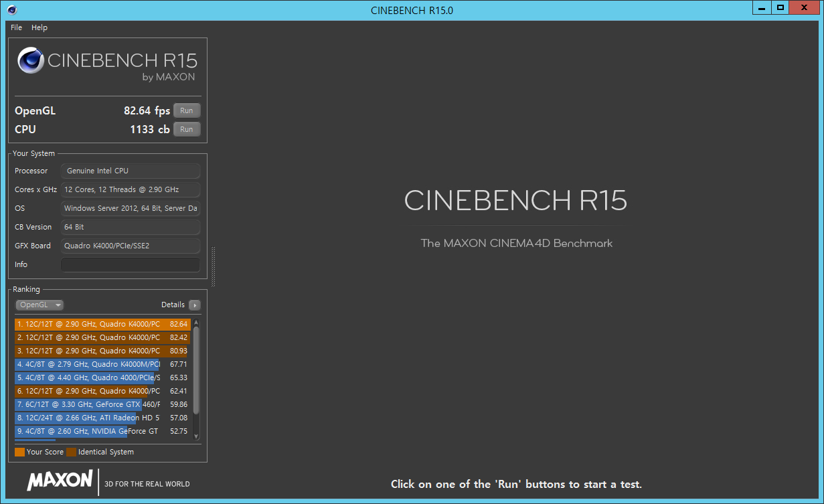Image resolution: width=824 pixels, height=504 pixels.
Task: Select ranking entry 6 with score 62.41
Action: point(102,391)
